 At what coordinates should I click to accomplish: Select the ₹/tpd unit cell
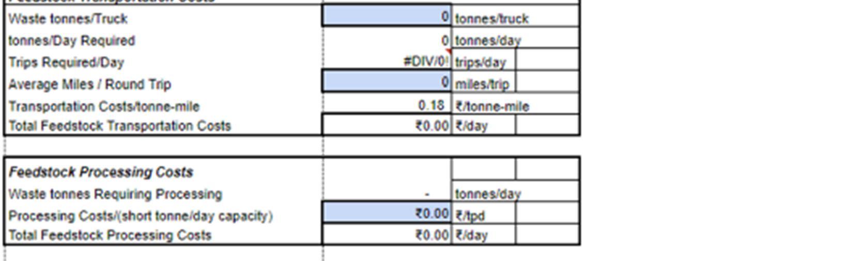484,213
